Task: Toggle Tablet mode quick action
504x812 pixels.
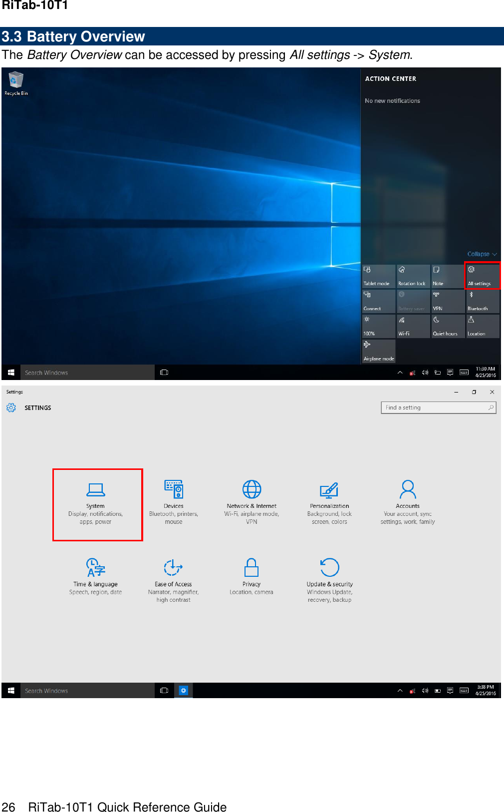Action: 379,276
